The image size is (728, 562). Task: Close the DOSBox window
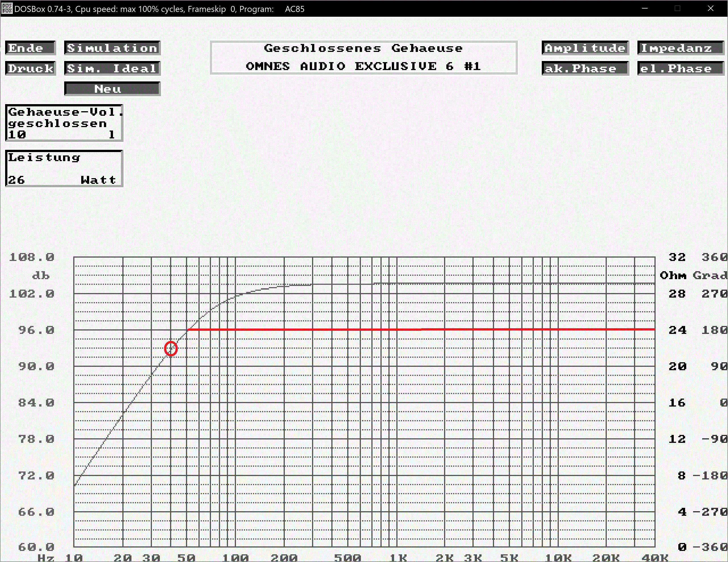point(710,8)
